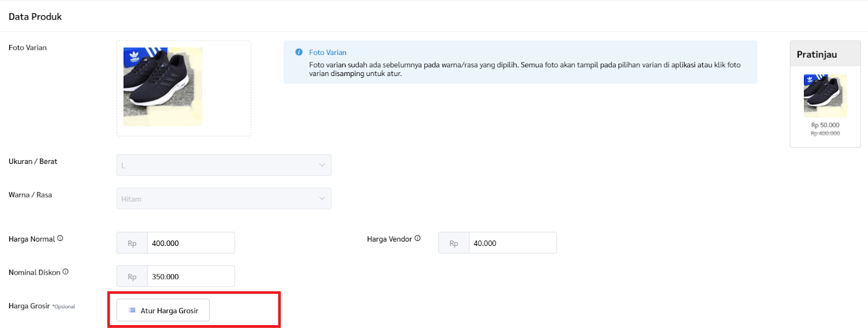Click the Ukuran / Berat label
The width and height of the screenshot is (868, 330).
tap(33, 161)
